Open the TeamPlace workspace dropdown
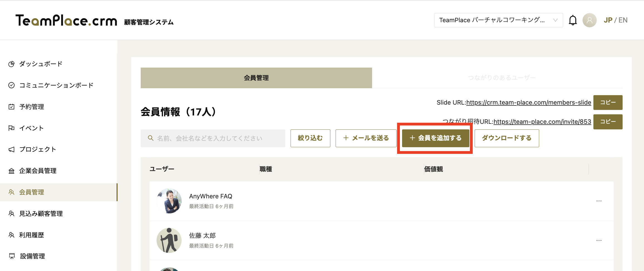 (498, 20)
